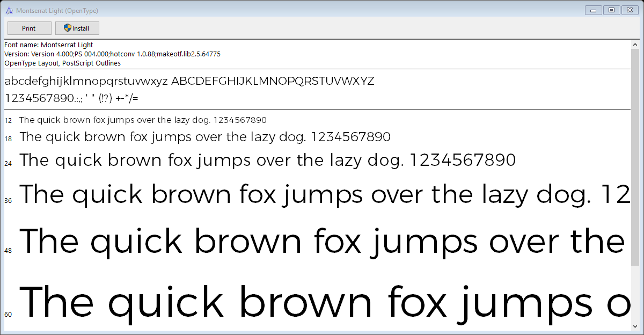
Task: Click the size 24 sample sentence
Action: (268, 160)
